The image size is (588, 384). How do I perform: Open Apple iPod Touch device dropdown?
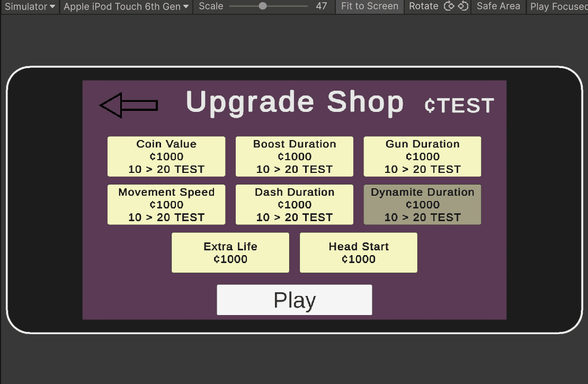tap(126, 6)
